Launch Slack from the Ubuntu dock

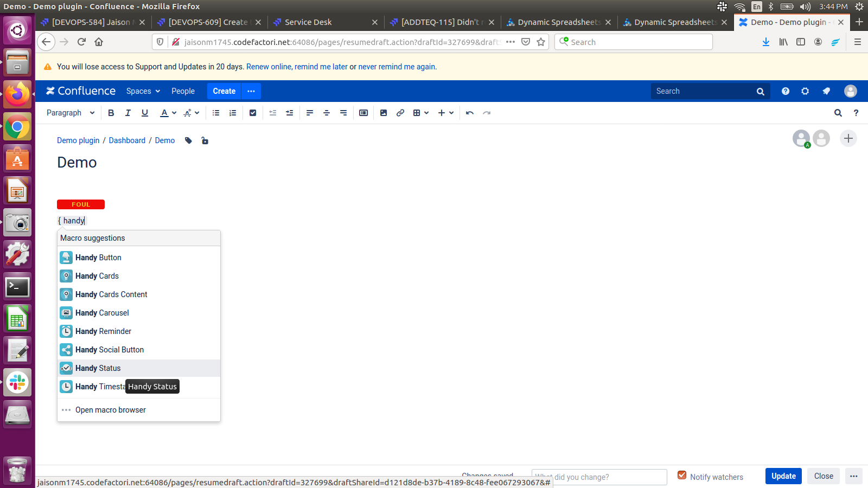point(17,383)
